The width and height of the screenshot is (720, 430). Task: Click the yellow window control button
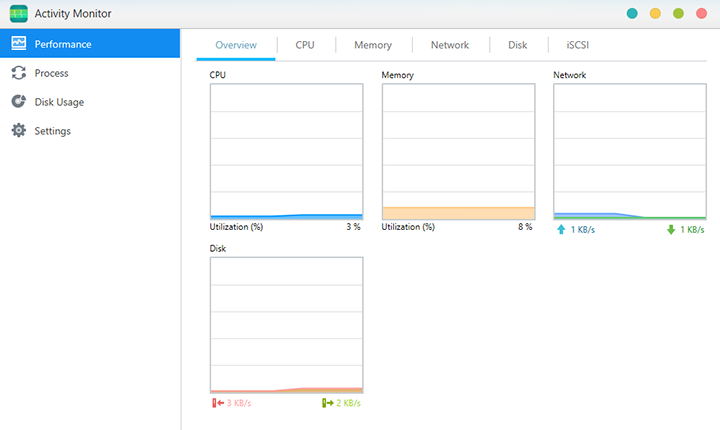(x=655, y=14)
